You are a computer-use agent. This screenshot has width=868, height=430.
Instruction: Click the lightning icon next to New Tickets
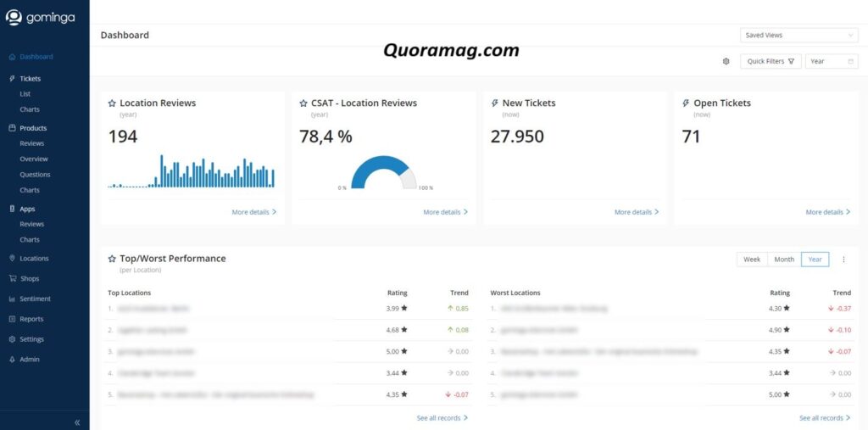click(x=494, y=103)
